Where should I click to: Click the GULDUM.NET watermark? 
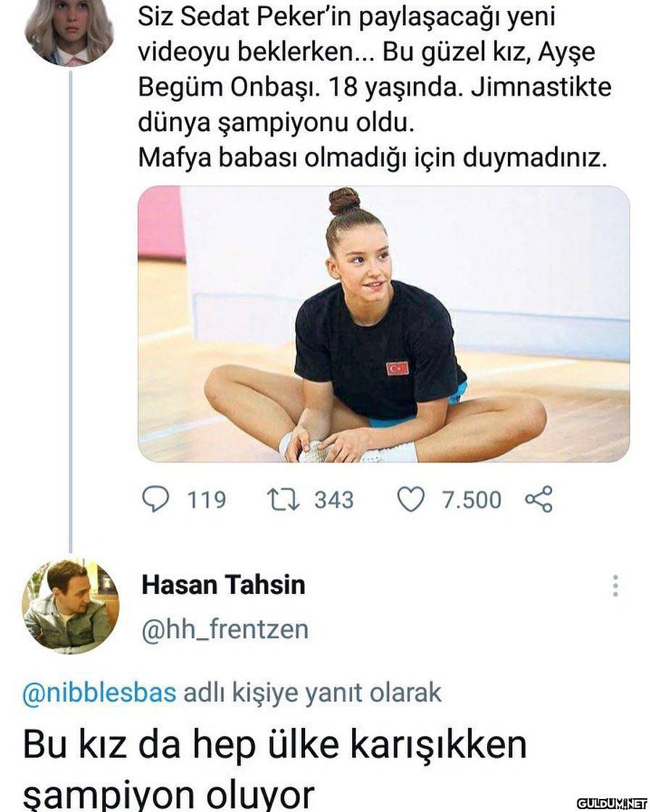tap(612, 803)
